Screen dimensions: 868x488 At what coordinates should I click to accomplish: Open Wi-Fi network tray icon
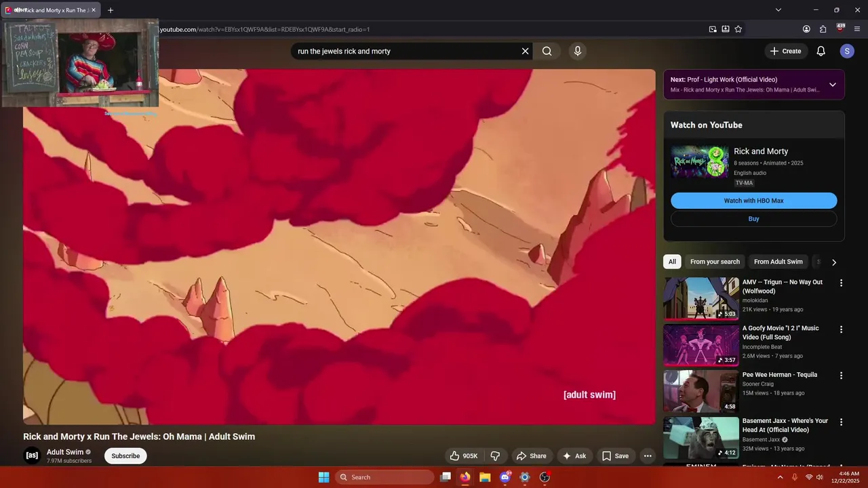[x=808, y=477]
